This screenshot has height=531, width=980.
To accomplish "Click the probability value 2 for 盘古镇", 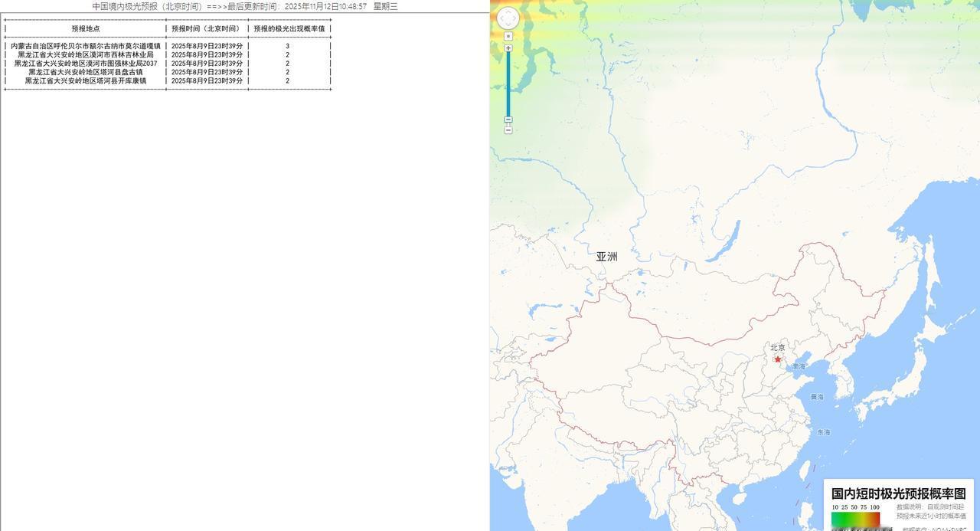I will pyautogui.click(x=288, y=72).
